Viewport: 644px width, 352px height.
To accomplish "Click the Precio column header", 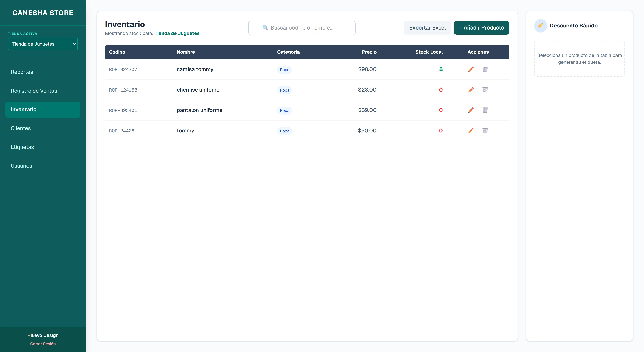I will tap(369, 52).
